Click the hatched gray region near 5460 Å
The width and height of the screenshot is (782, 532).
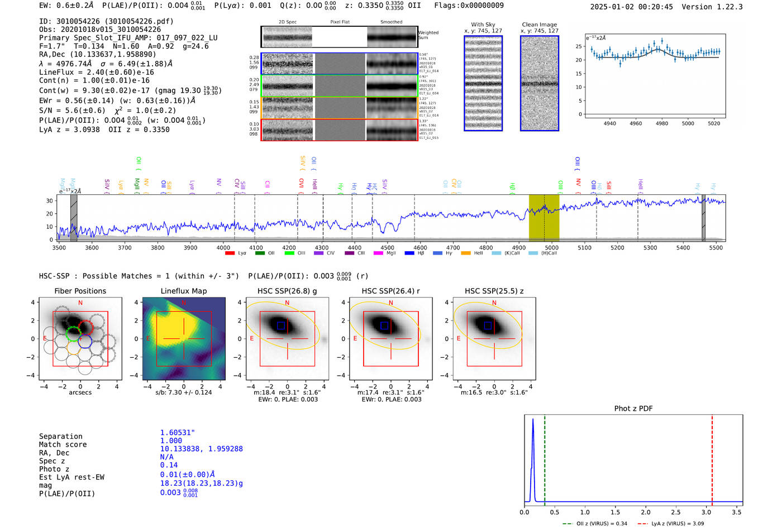(x=704, y=218)
